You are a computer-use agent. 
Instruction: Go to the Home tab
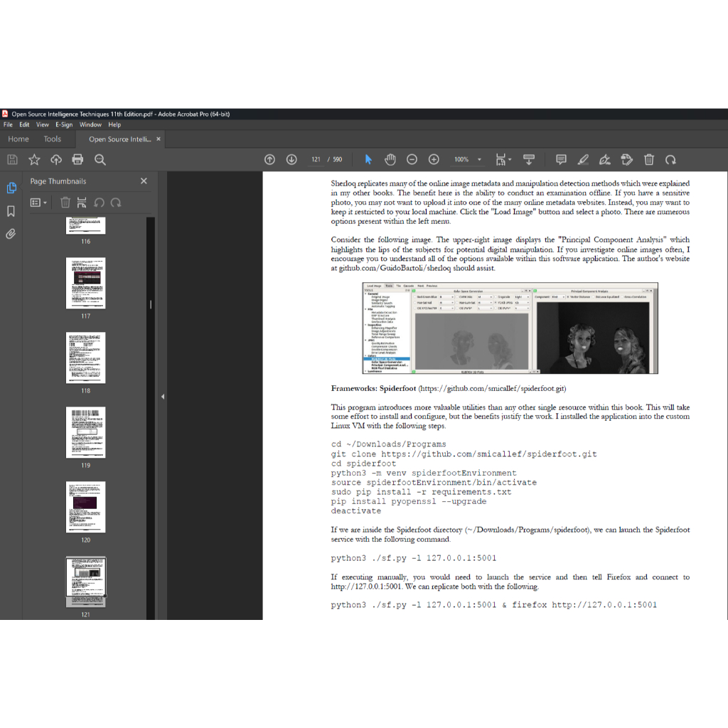click(18, 139)
